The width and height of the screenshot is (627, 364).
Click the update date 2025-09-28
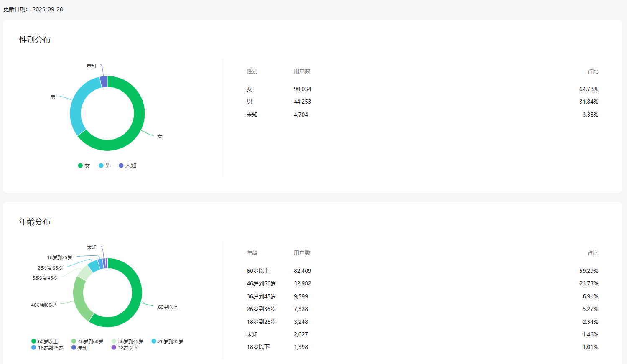point(48,9)
